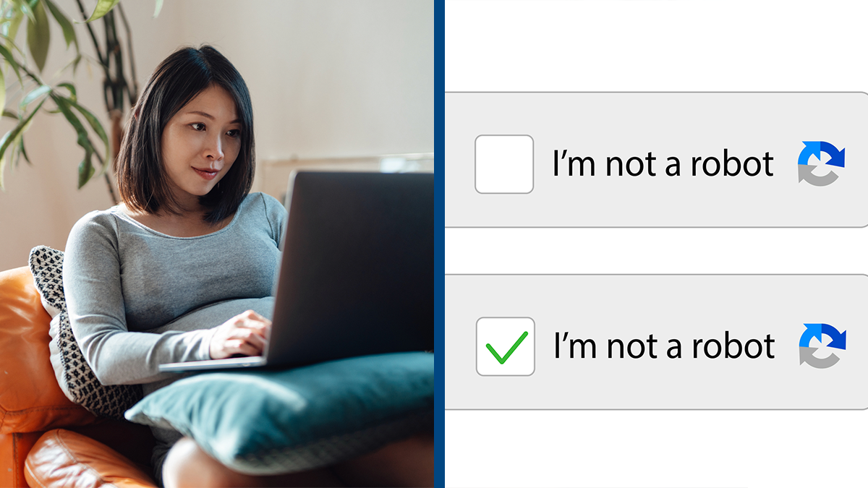Image resolution: width=868 pixels, height=488 pixels.
Task: Uncheck the ticked "I'm not a robot" checkbox
Action: point(506,346)
